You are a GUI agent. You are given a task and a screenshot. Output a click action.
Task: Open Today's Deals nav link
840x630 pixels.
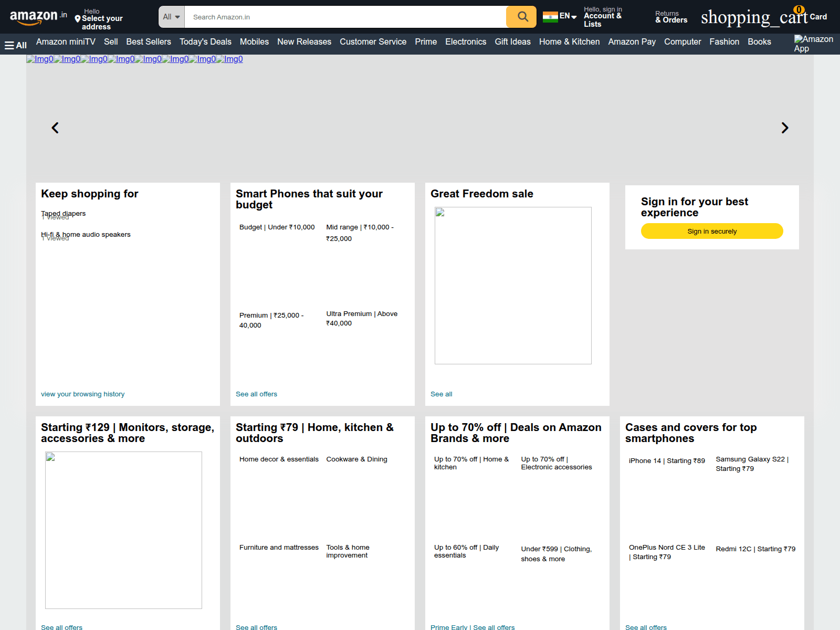pyautogui.click(x=205, y=42)
